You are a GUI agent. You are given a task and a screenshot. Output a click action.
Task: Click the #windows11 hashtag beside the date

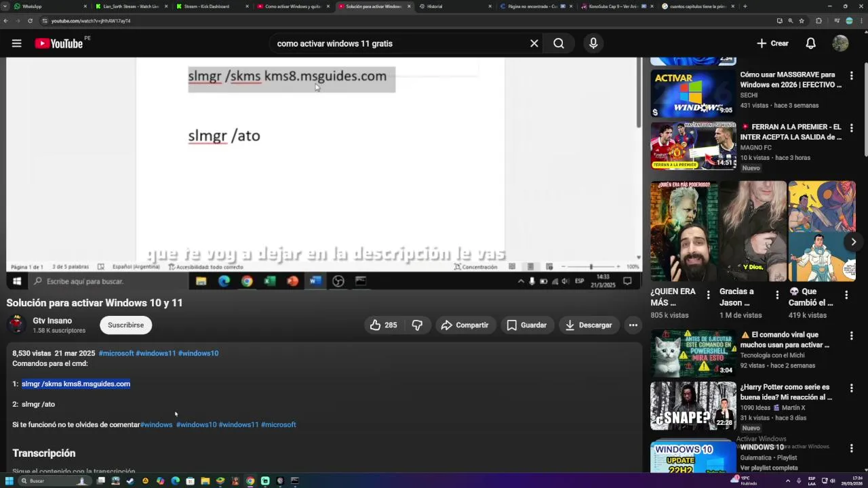156,353
